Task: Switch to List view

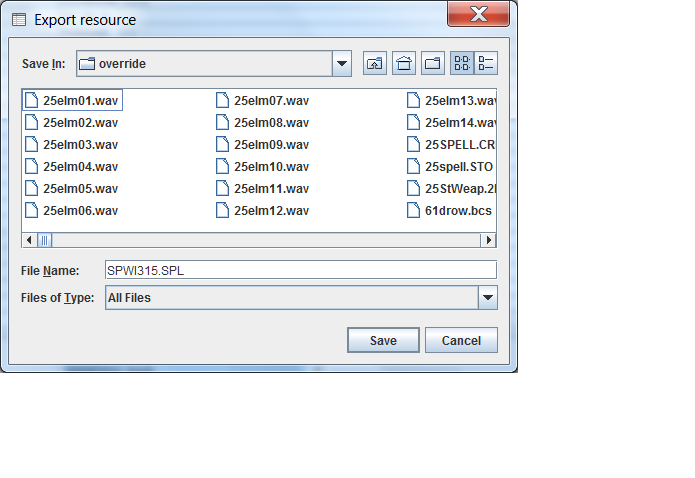Action: (x=462, y=64)
